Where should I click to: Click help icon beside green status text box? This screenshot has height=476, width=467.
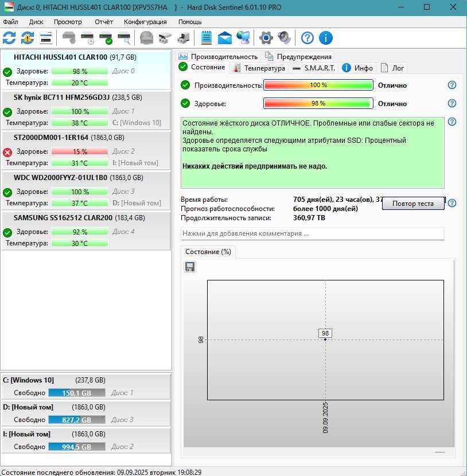point(452,122)
